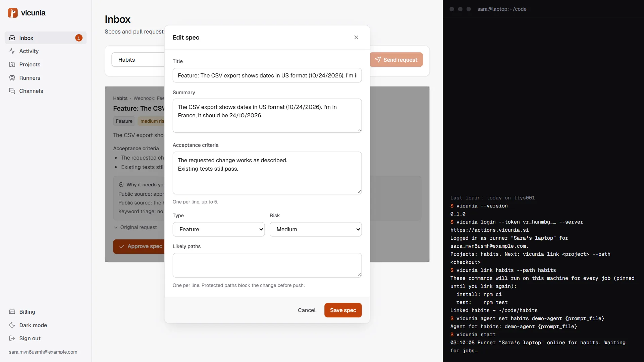
Task: Click the Activity pulse icon
Action: (x=12, y=51)
